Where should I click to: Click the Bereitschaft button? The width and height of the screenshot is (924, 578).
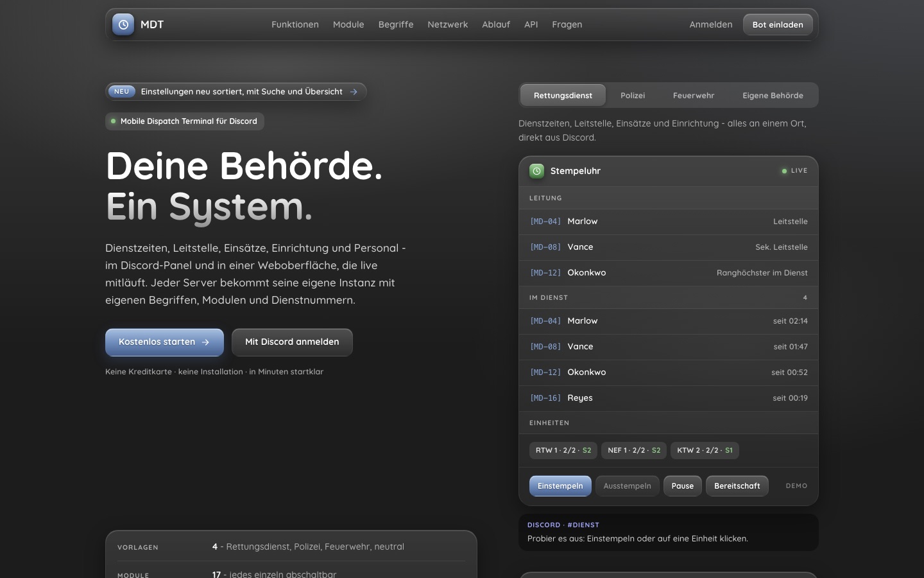click(x=737, y=486)
